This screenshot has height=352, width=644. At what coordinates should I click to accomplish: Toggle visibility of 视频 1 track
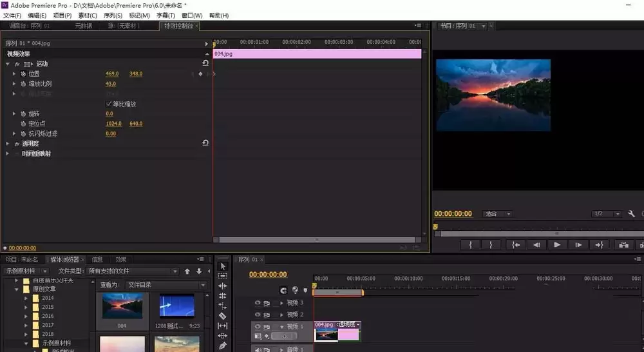258,326
